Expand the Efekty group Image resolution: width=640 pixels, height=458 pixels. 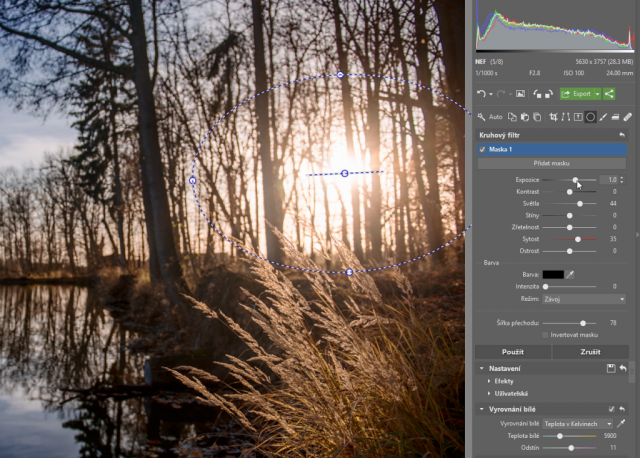click(x=489, y=381)
